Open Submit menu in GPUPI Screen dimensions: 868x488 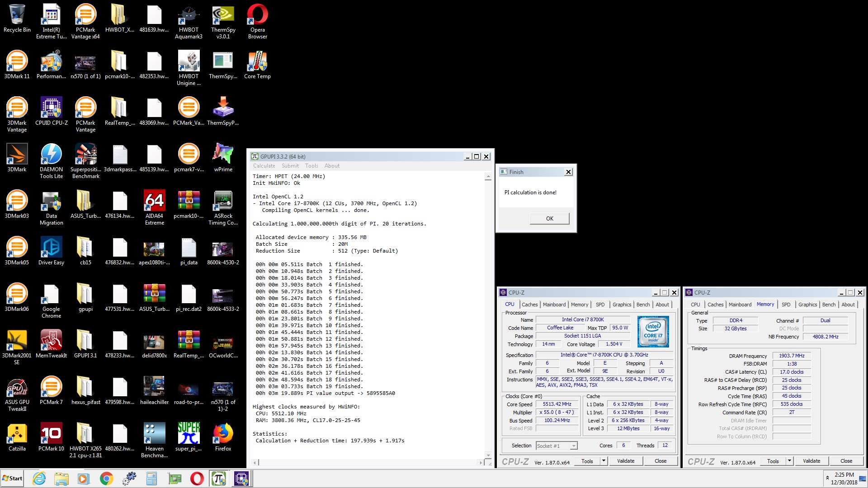tap(290, 166)
